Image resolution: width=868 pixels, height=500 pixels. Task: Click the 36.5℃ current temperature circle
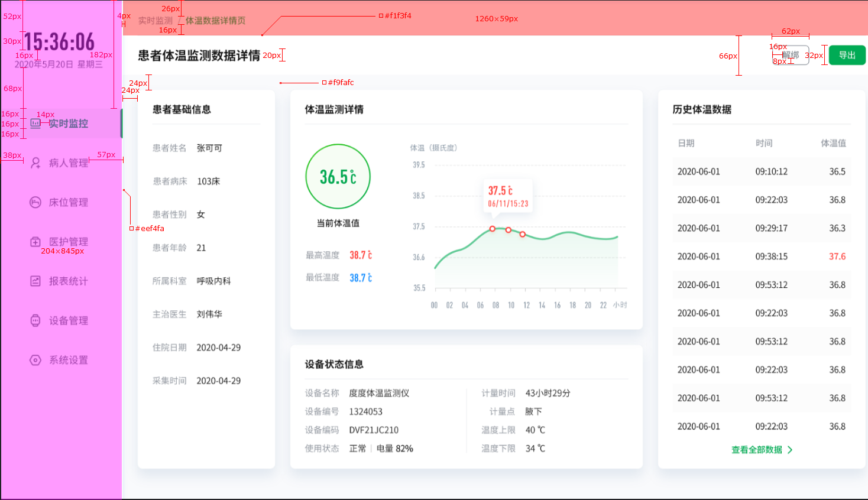[338, 177]
